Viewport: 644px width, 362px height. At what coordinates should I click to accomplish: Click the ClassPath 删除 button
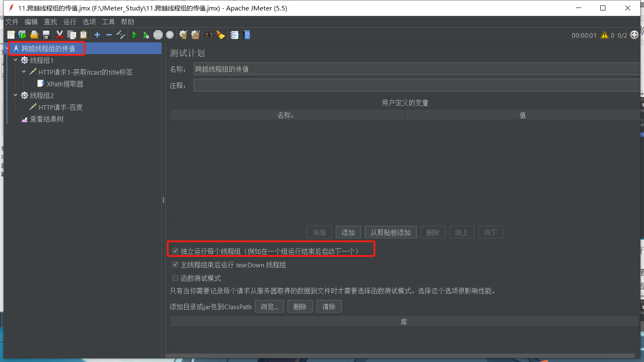pos(300,307)
